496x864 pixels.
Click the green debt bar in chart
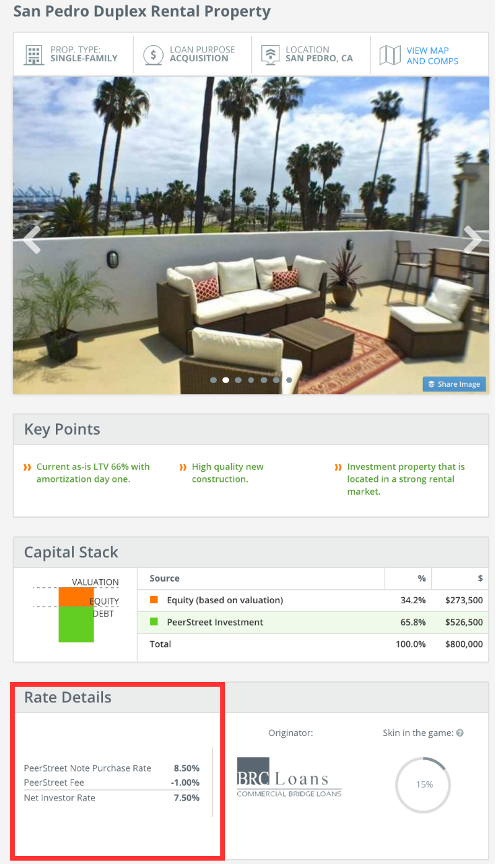pyautogui.click(x=76, y=624)
